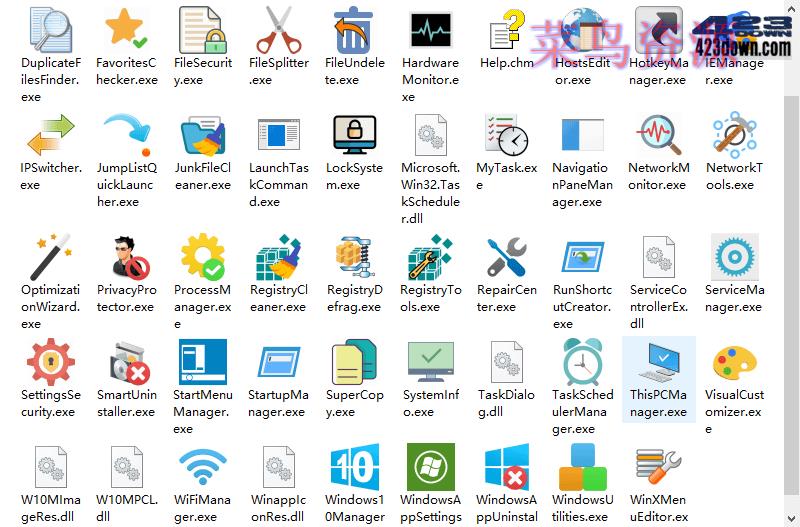Screen dimensions: 800x527
Task: Click the TaskDialog.dll file icon
Action: [x=507, y=362]
